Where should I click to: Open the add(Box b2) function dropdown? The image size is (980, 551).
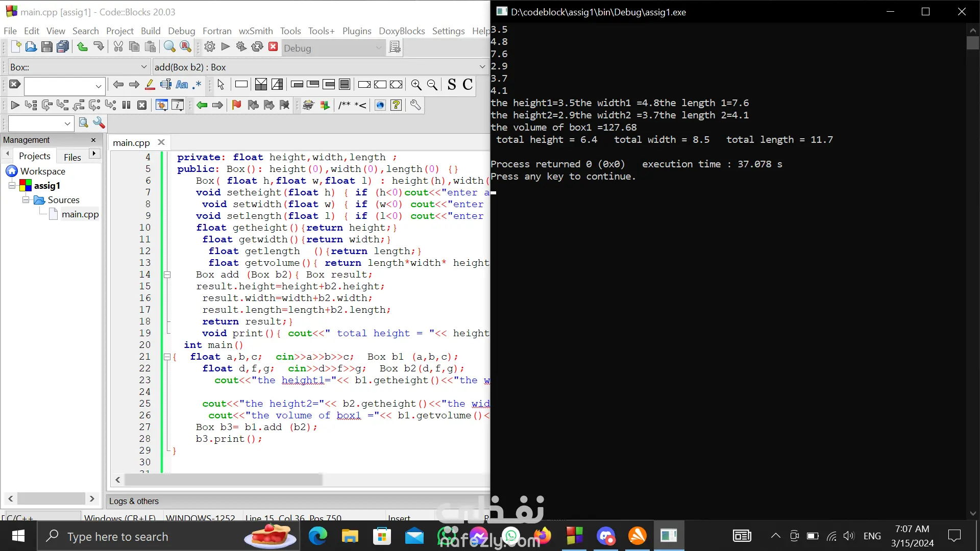[482, 67]
